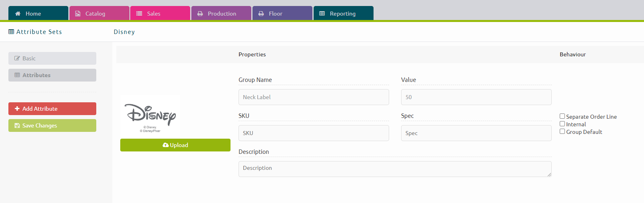Upload a new attribute image
The width and height of the screenshot is (644, 203).
pos(175,145)
